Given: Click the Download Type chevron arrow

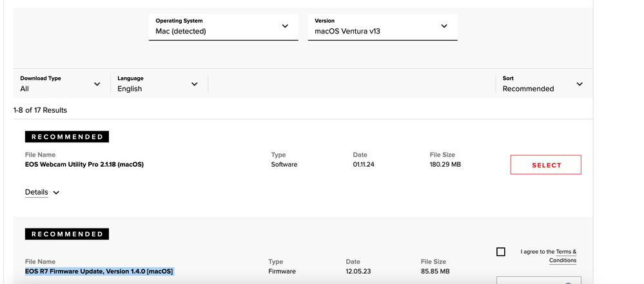Looking at the screenshot, I should [97, 84].
